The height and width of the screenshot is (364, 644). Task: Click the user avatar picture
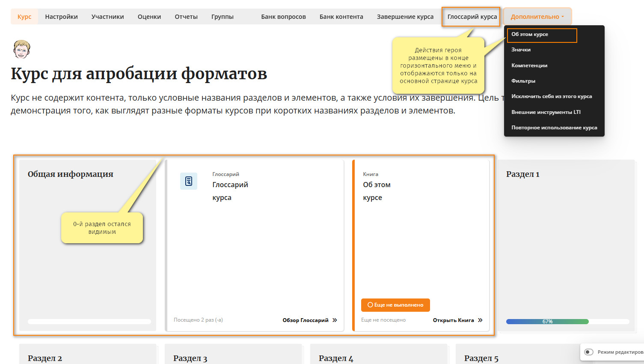[x=21, y=49]
